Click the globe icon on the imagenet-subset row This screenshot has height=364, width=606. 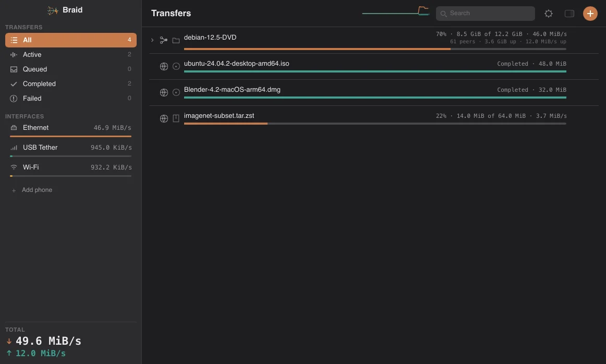pyautogui.click(x=164, y=118)
